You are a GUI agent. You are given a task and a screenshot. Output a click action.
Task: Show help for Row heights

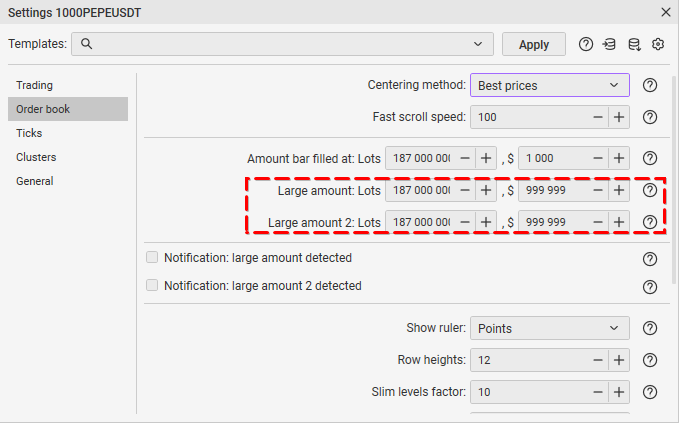650,360
